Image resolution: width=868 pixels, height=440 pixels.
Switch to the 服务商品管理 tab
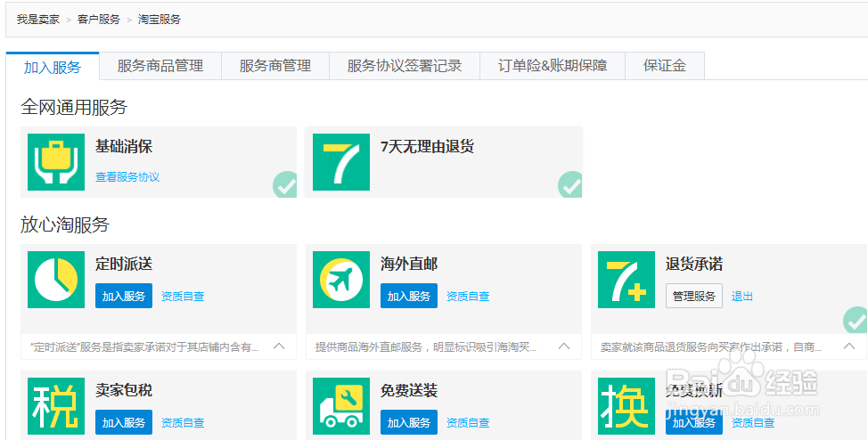(160, 66)
